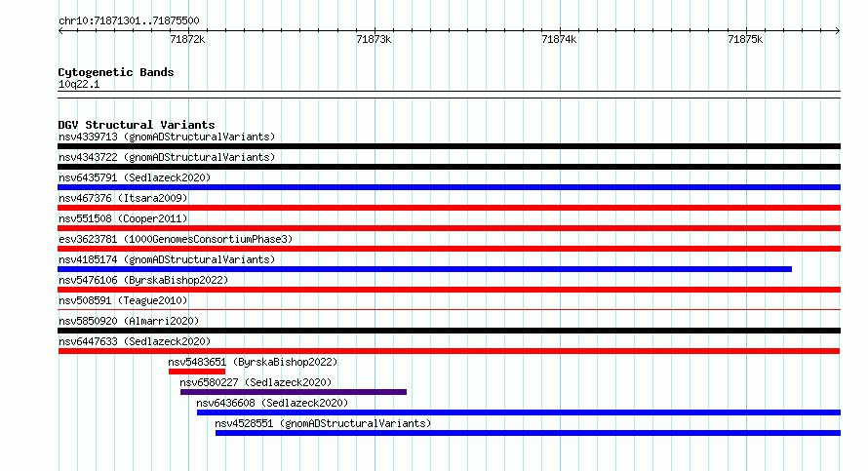This screenshot has width=868, height=471.
Task: Click the black bar under nsv5850920
Action: point(449,331)
